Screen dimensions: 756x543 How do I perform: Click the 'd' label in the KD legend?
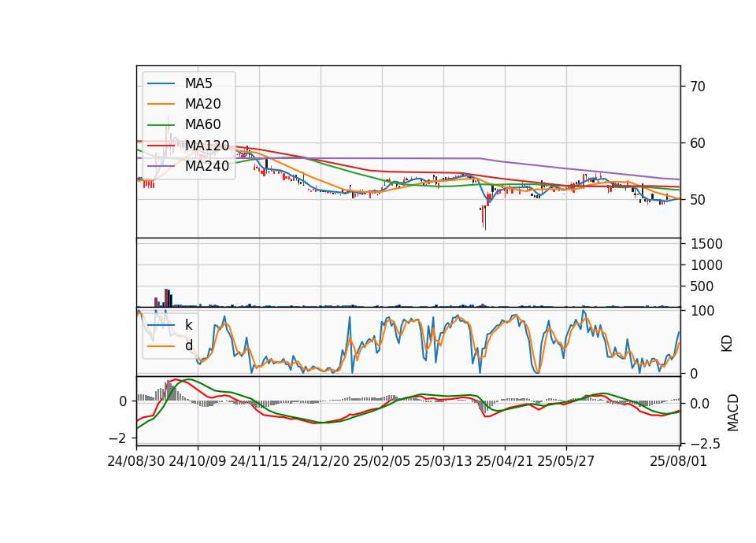(x=188, y=345)
